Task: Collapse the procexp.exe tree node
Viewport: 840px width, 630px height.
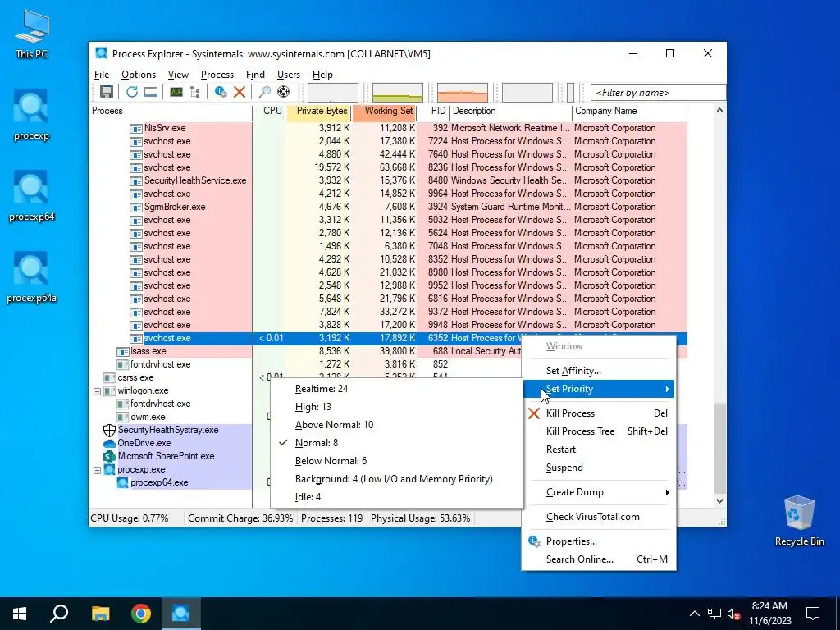Action: tap(97, 470)
